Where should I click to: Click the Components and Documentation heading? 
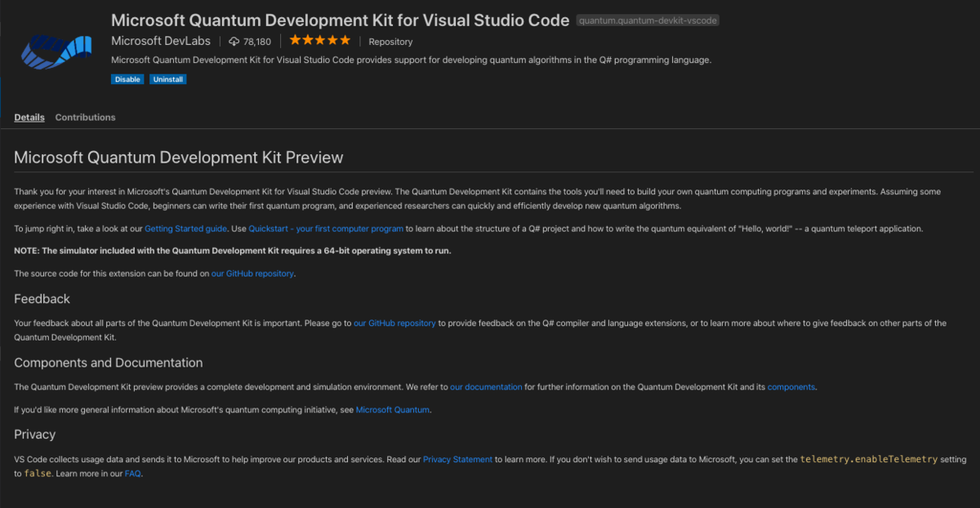(109, 363)
